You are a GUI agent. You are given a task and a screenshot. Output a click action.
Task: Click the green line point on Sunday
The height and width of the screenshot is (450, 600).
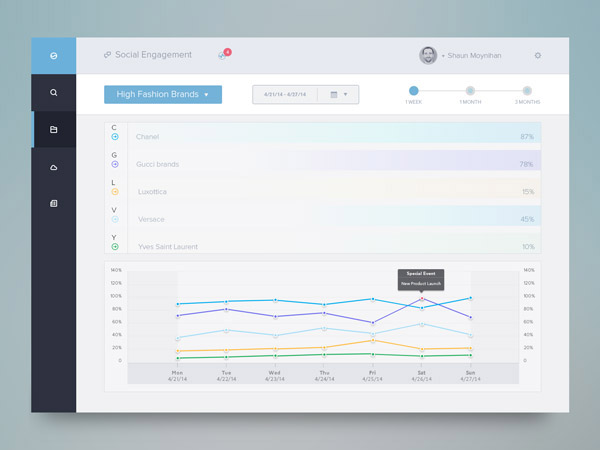(x=471, y=355)
